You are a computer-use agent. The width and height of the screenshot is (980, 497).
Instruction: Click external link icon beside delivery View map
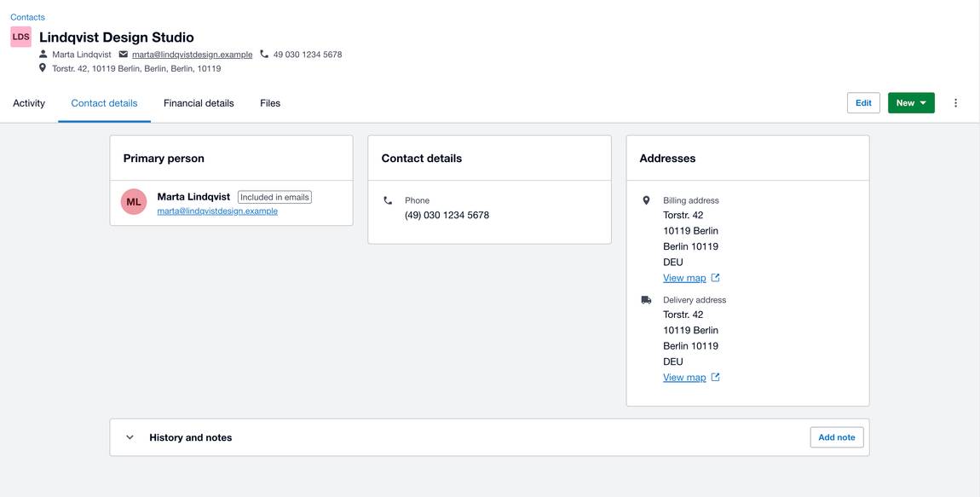[716, 377]
